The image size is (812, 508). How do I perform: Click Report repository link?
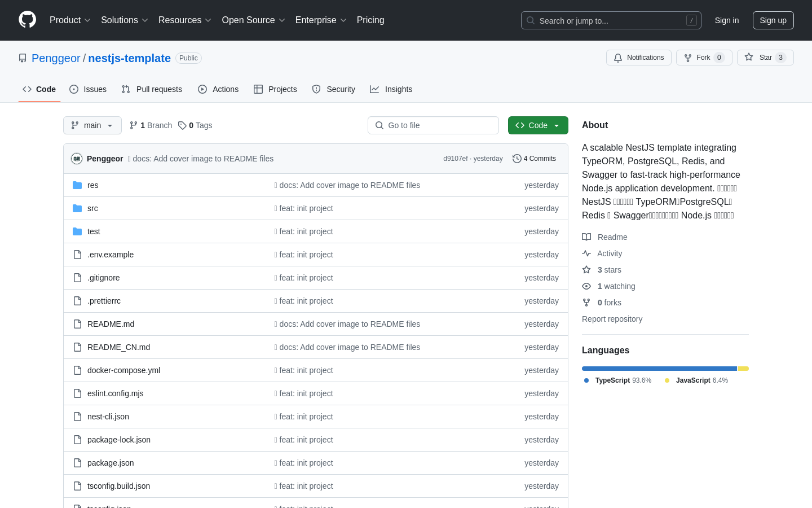point(612,319)
